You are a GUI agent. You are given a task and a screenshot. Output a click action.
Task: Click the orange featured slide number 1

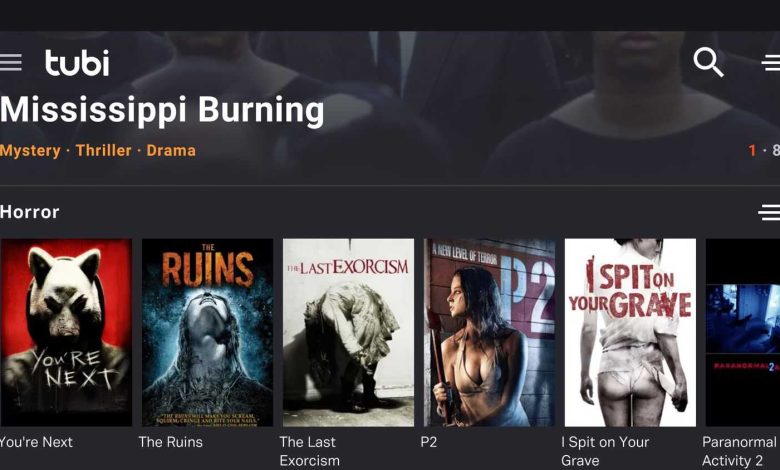coord(752,150)
